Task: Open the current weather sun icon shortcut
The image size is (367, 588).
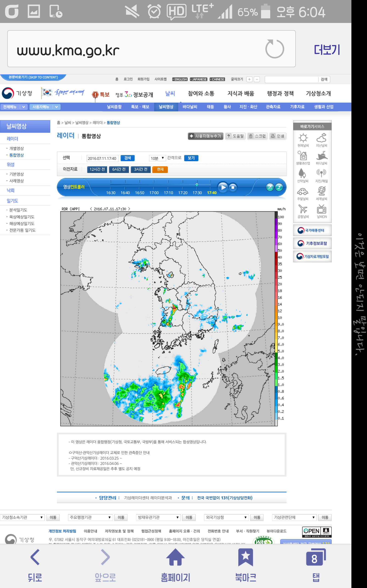Action: tap(303, 138)
